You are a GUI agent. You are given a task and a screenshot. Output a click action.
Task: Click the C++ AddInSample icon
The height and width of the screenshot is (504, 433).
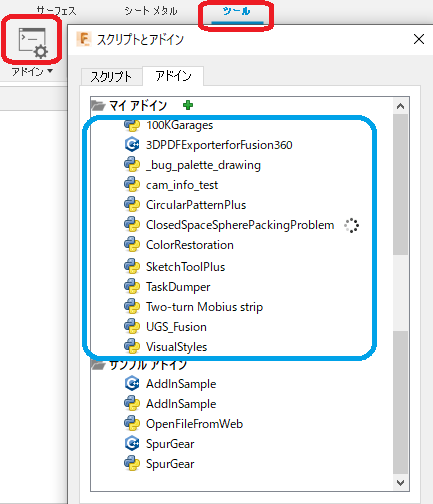pyautogui.click(x=132, y=383)
